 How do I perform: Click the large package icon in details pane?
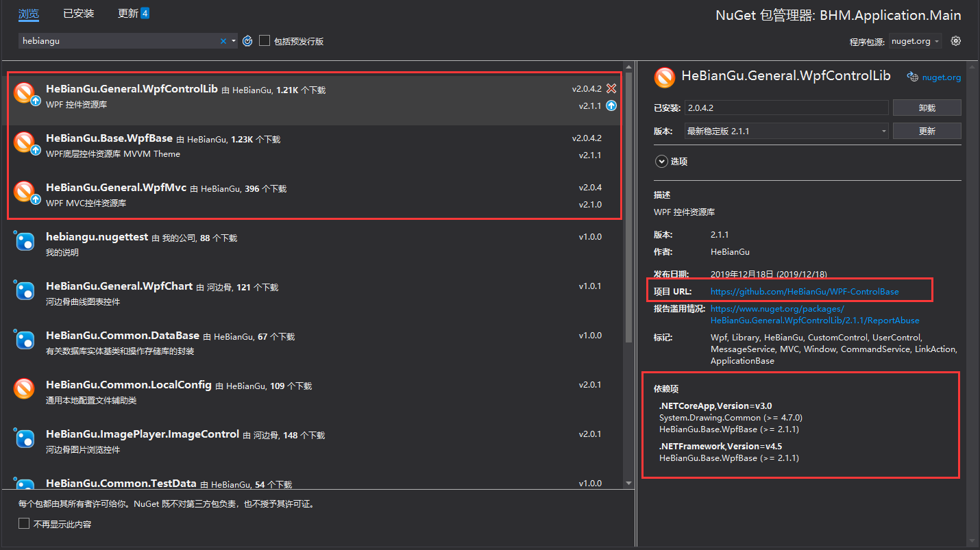click(x=664, y=77)
